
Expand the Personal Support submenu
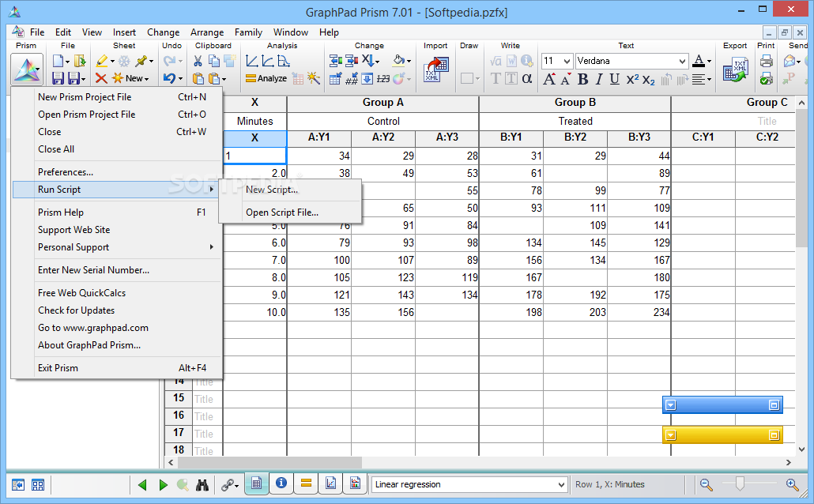pyautogui.click(x=211, y=247)
